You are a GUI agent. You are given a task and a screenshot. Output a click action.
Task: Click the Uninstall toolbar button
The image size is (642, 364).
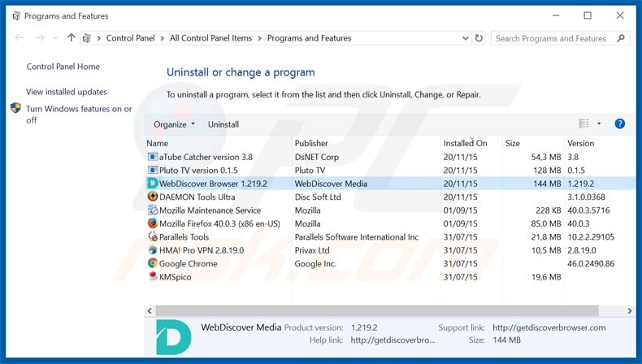(223, 124)
